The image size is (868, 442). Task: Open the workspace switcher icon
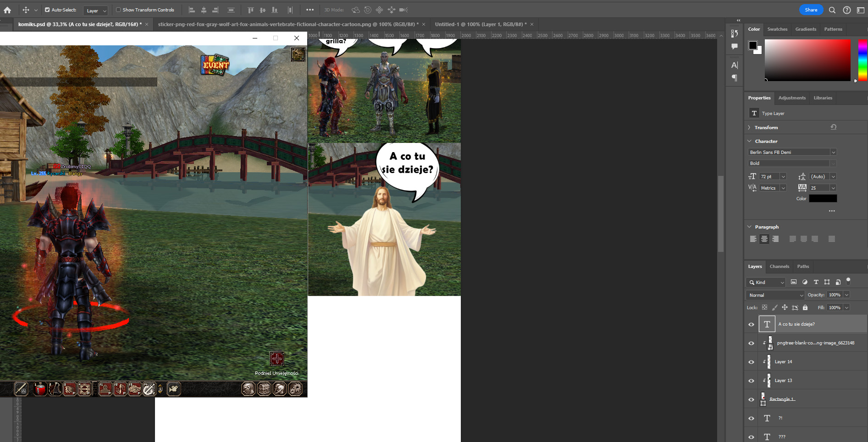[x=861, y=10]
